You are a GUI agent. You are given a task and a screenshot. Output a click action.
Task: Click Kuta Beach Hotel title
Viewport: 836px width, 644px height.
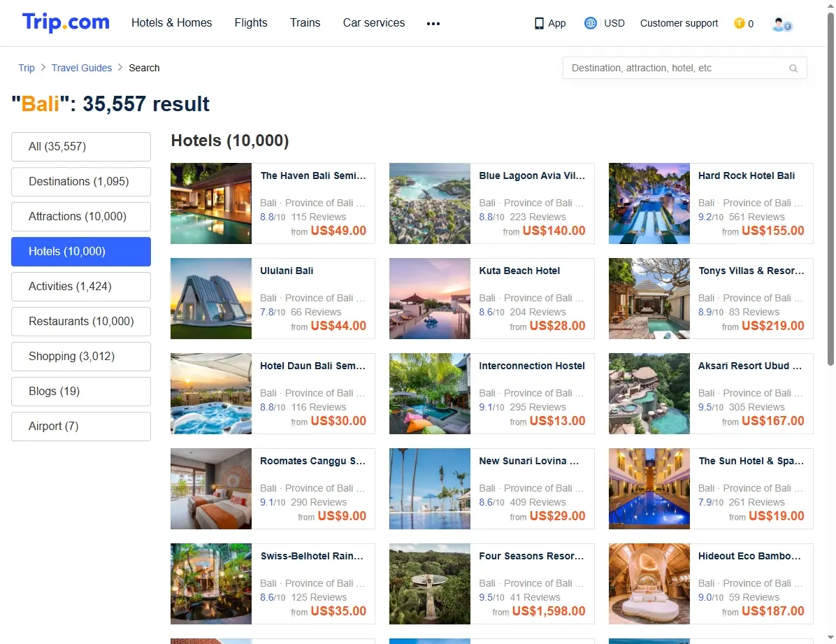pyautogui.click(x=519, y=271)
